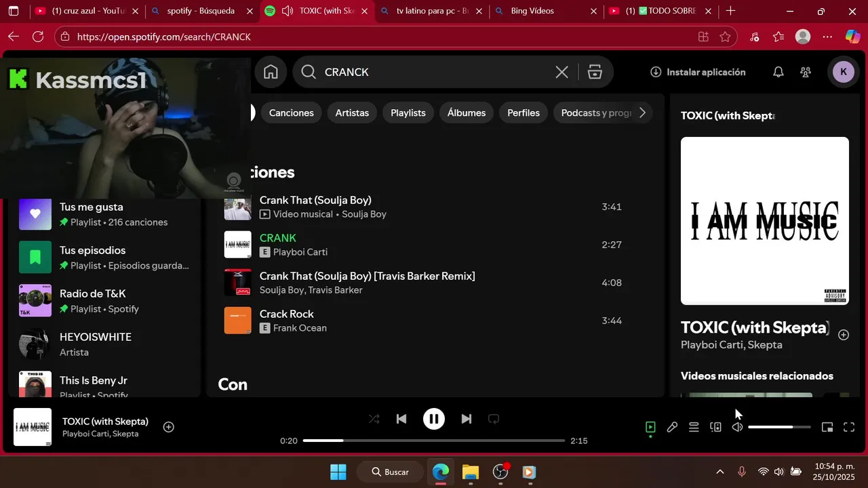Filter results by Perfiles
The height and width of the screenshot is (488, 868).
[524, 113]
